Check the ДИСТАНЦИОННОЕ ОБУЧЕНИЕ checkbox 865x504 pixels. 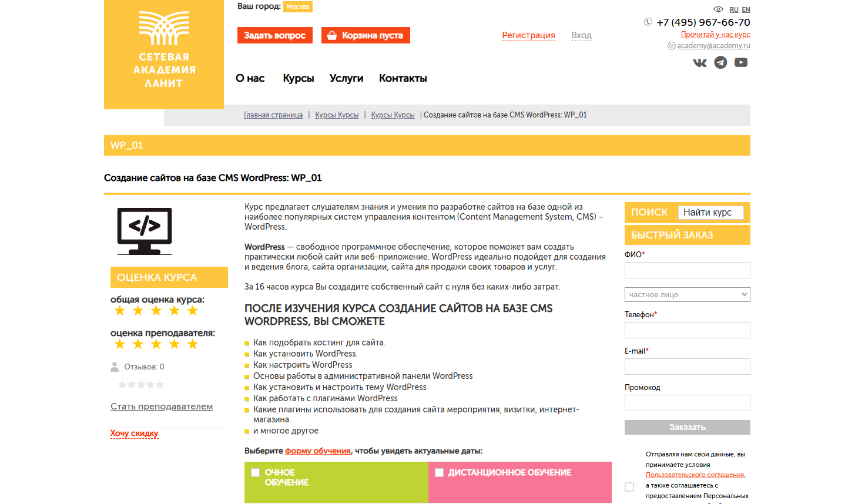tap(439, 472)
